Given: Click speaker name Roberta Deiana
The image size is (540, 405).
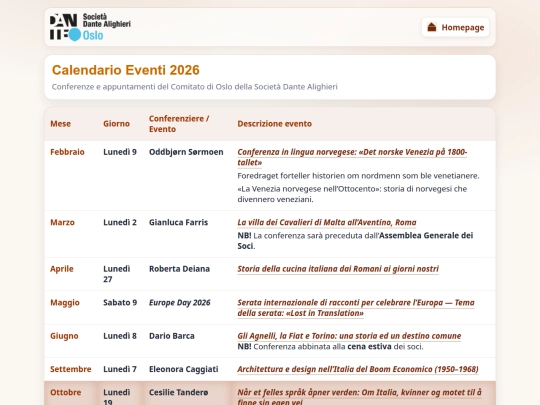Looking at the screenshot, I should coord(179,269).
